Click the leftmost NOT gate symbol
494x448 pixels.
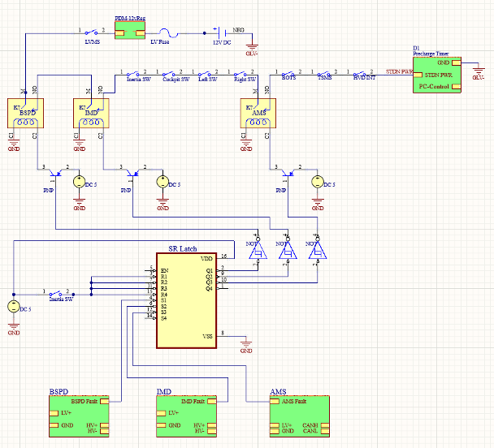point(258,250)
